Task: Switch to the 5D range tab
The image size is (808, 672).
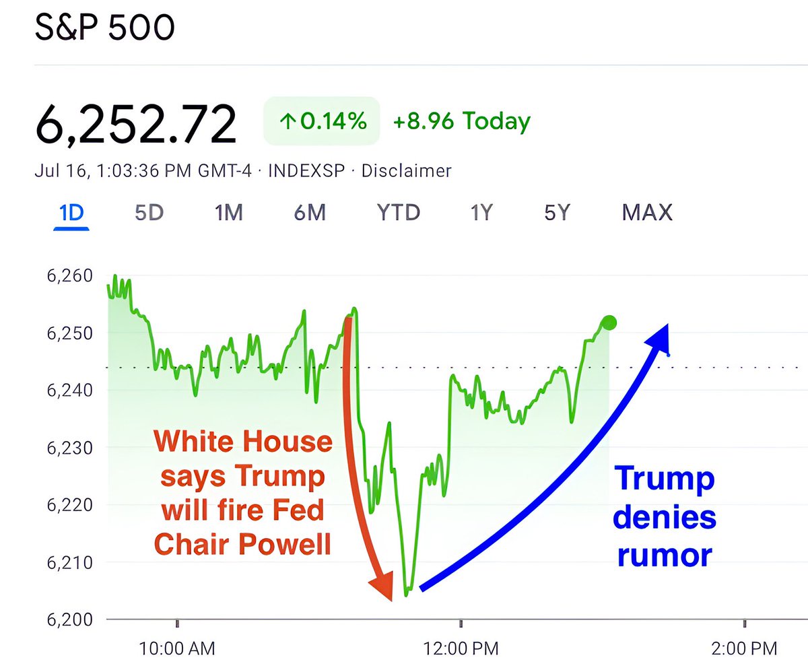Action: [x=149, y=213]
